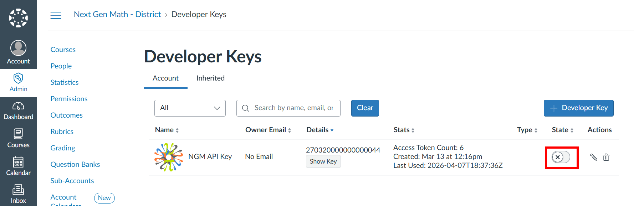The height and width of the screenshot is (206, 644).
Task: Expand the Details column sort arrow
Action: 332,130
